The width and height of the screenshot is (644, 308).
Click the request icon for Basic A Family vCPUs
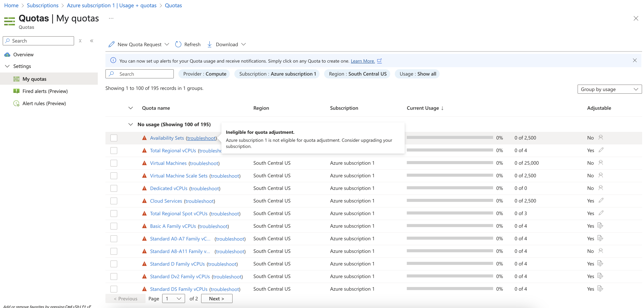[600, 226]
